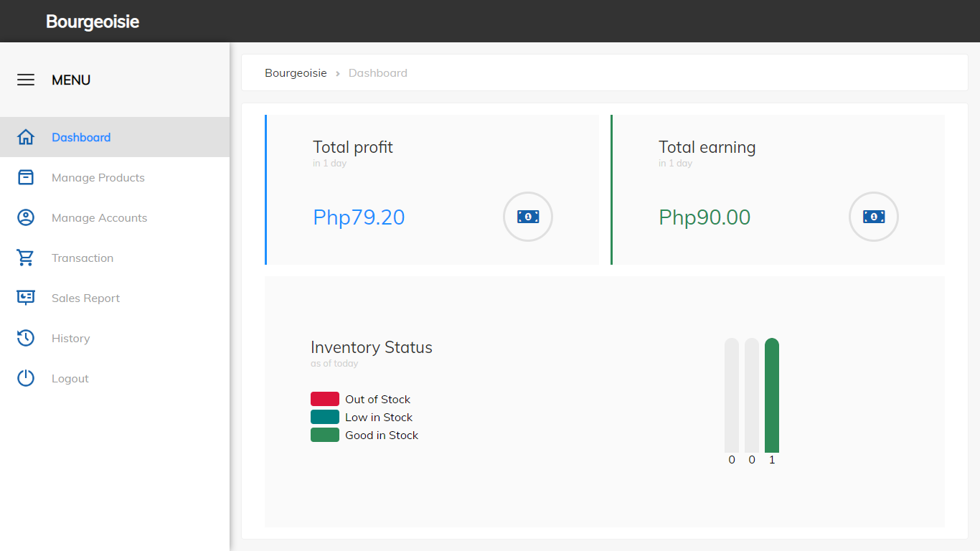Image resolution: width=980 pixels, height=551 pixels.
Task: Click the Dashboard breadcrumb entry
Action: coord(378,72)
